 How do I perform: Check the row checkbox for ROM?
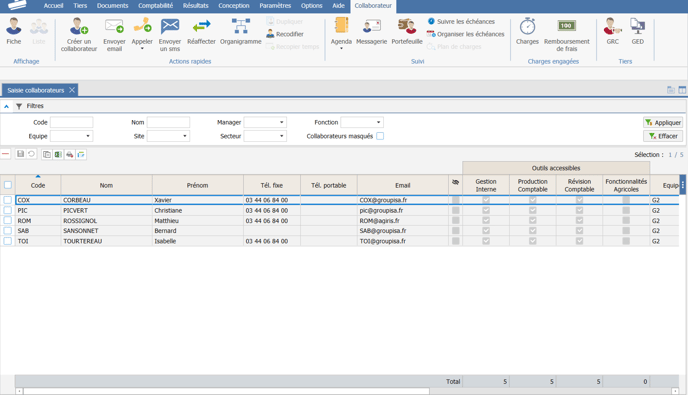pyautogui.click(x=8, y=220)
